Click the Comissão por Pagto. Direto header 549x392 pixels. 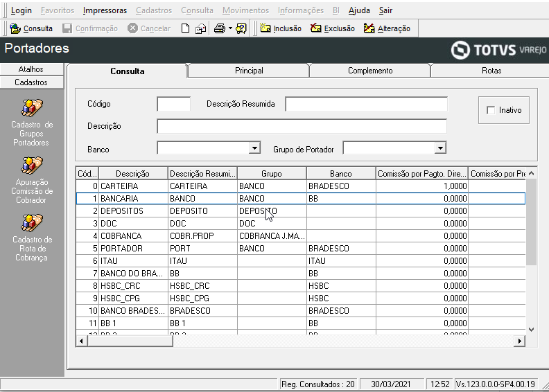pos(422,174)
